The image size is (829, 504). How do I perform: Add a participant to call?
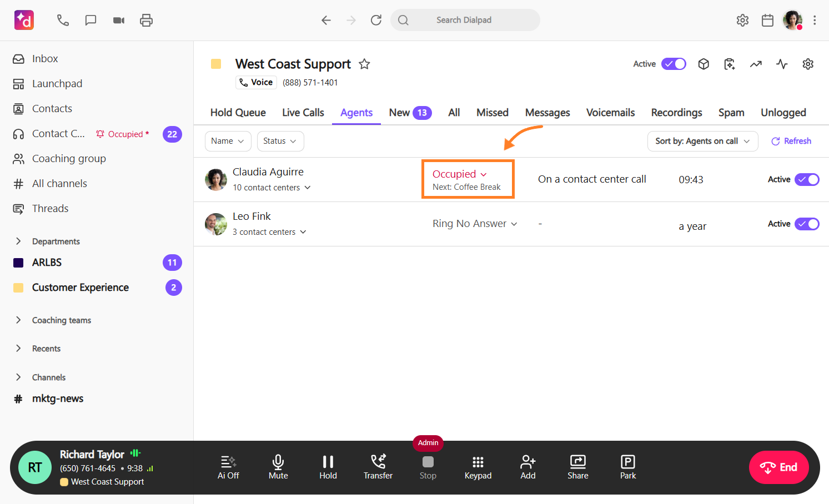pos(528,467)
